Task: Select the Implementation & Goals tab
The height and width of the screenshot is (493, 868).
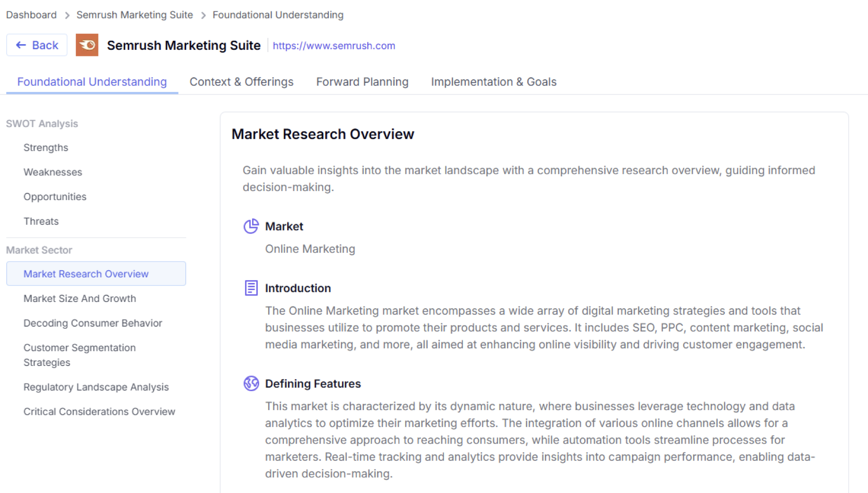Action: coord(493,82)
